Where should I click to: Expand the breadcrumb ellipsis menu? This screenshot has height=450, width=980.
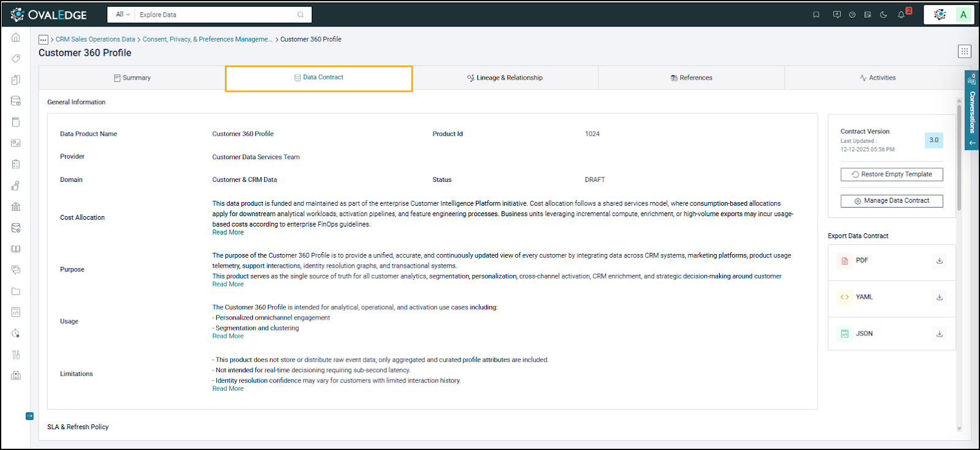tap(43, 40)
